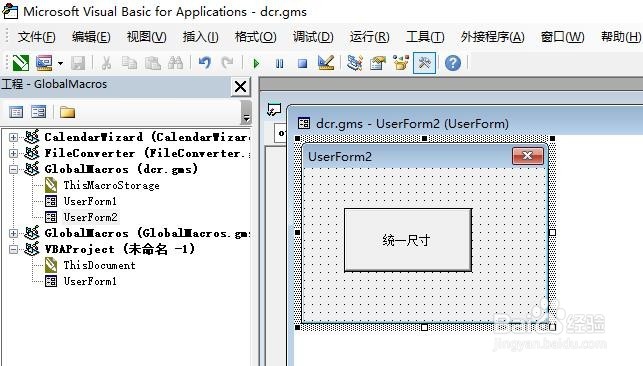Screen dimensions: 643x366
Task: Open the Properties Window toolbar icon
Action: (x=378, y=63)
